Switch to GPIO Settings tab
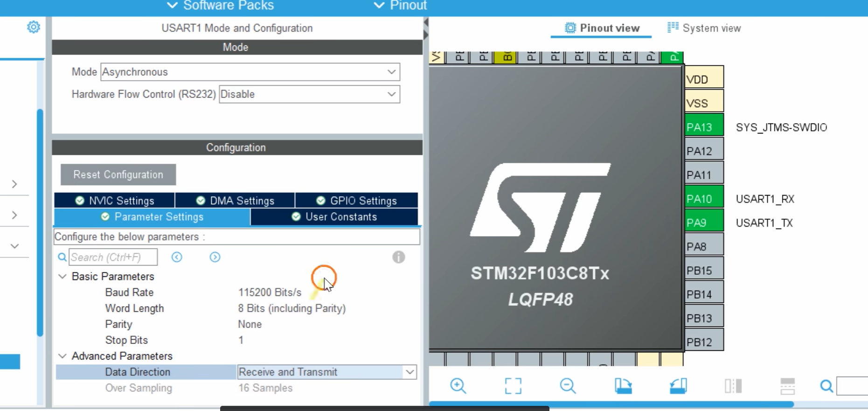 (357, 201)
